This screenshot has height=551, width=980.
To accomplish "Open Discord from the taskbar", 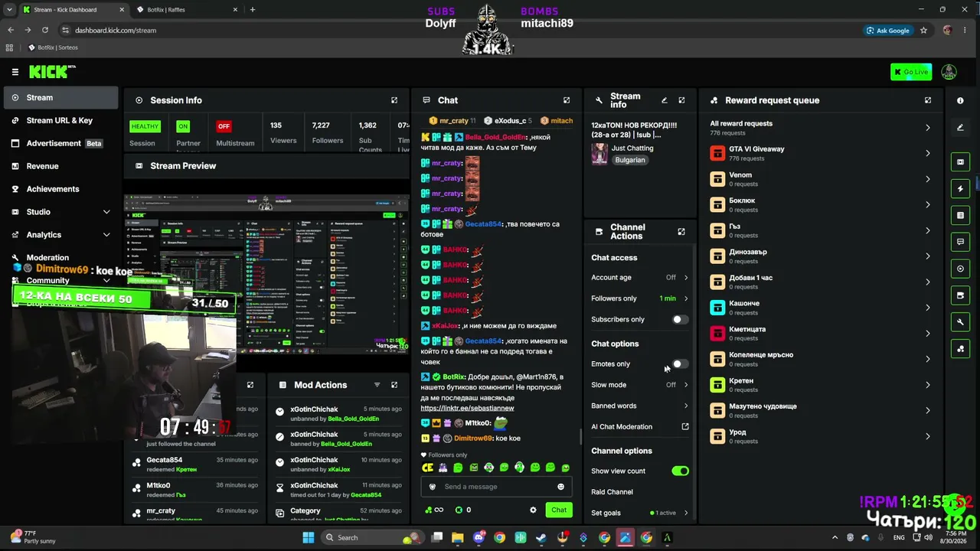I will click(479, 537).
